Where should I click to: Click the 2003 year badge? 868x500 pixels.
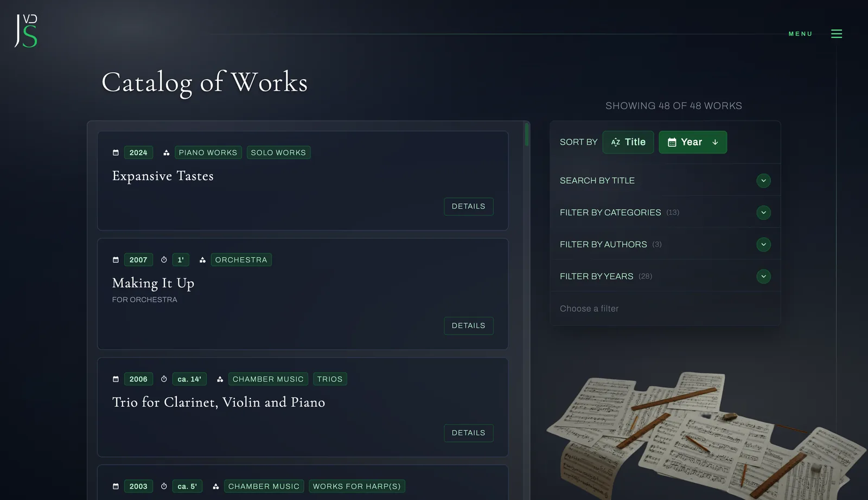click(x=138, y=487)
